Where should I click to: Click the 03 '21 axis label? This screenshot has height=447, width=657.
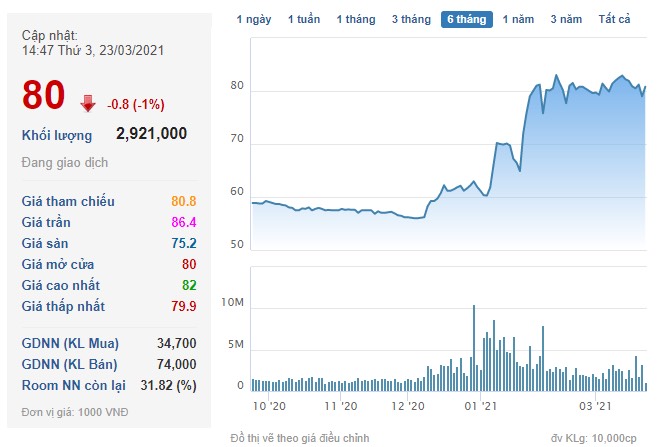click(595, 406)
